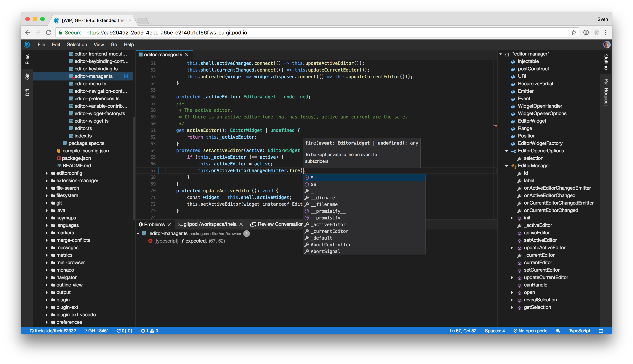
Task: Open the Selection menu
Action: click(77, 45)
